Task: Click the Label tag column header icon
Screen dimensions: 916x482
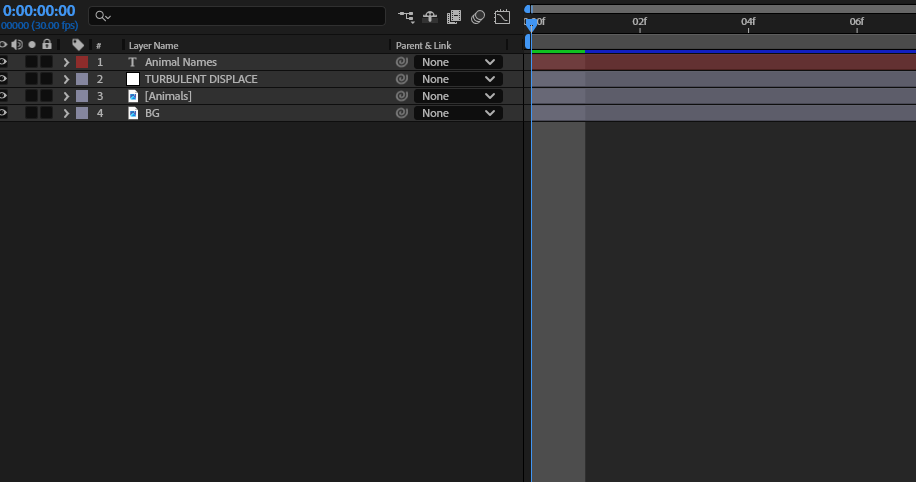Action: [x=78, y=45]
